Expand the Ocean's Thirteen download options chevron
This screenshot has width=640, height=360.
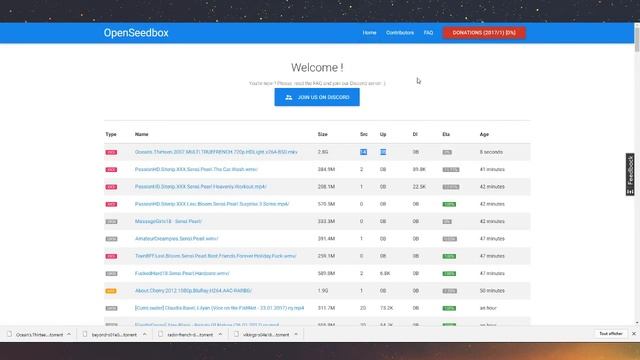(69, 334)
